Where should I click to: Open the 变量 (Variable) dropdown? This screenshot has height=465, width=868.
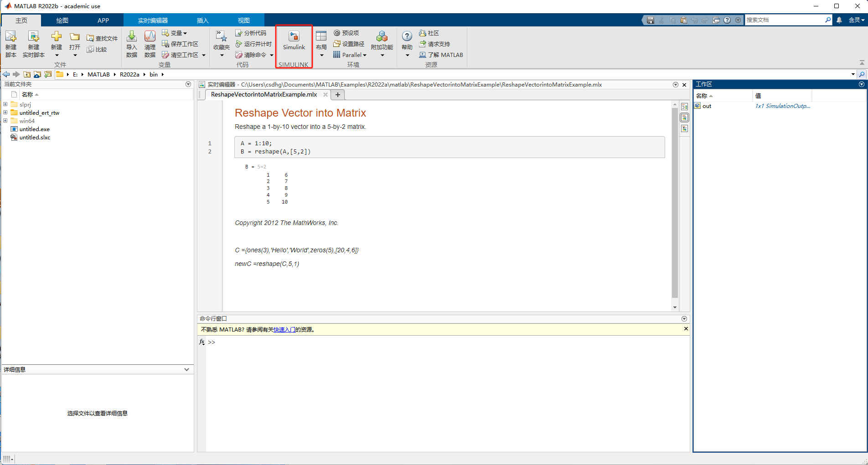point(175,33)
